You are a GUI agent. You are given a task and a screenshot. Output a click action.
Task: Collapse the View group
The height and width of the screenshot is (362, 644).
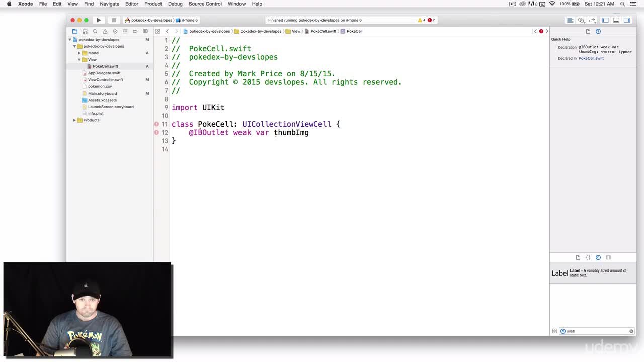tap(79, 59)
